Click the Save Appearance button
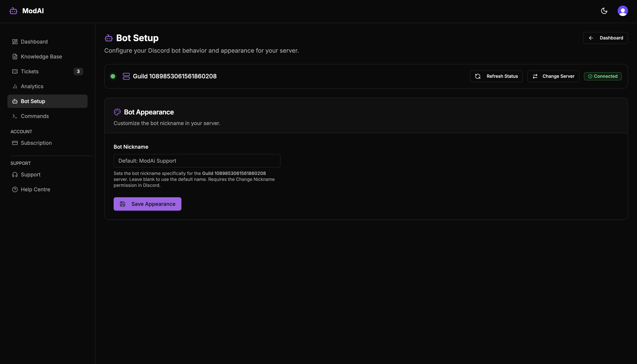Screen dimensions: 637x364 coord(147,204)
